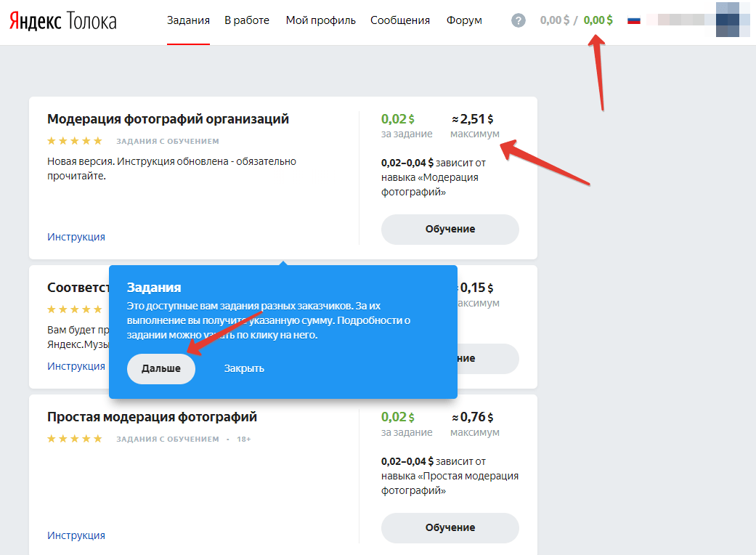Open the help question mark icon

click(x=519, y=20)
